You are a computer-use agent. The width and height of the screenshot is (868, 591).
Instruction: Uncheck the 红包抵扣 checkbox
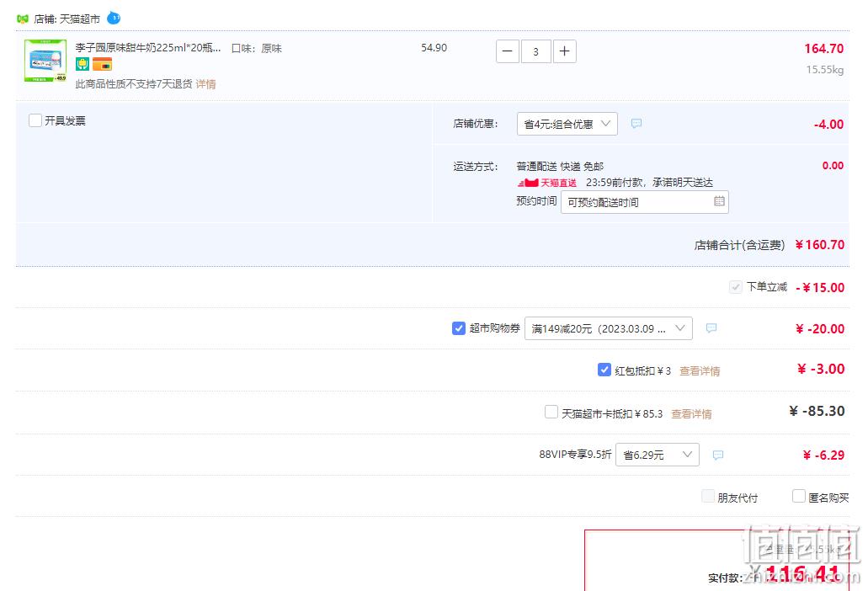604,370
